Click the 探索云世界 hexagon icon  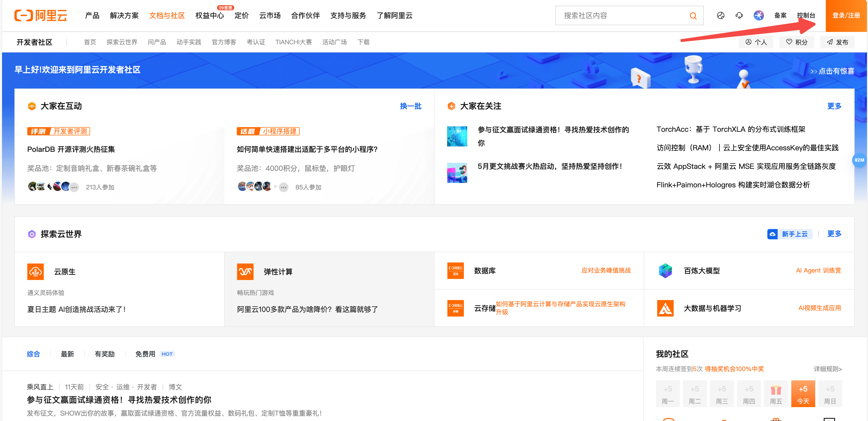point(32,234)
